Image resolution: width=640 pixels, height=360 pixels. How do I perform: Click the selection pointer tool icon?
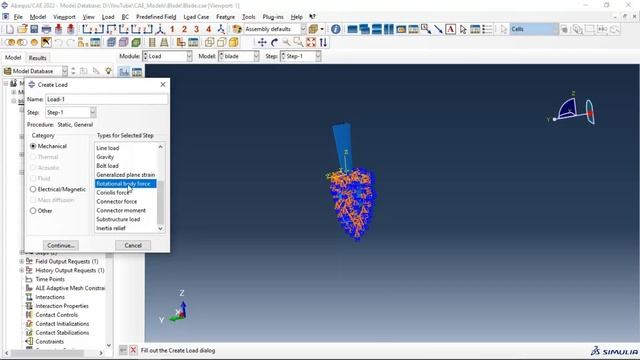pyautogui.click(x=463, y=29)
